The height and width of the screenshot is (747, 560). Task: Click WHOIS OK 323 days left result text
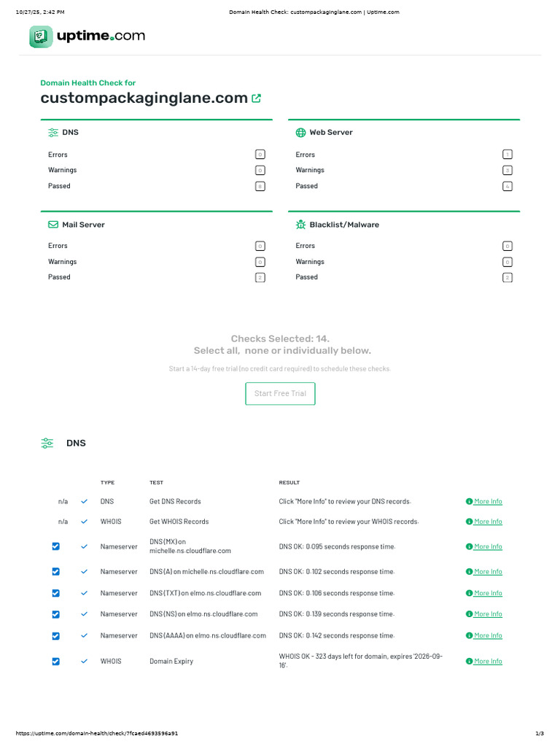(x=361, y=660)
